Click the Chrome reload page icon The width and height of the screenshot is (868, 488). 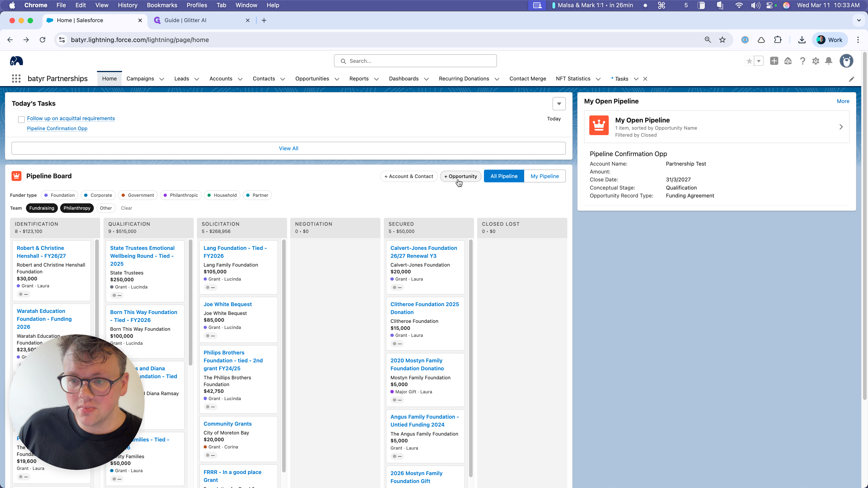[42, 40]
